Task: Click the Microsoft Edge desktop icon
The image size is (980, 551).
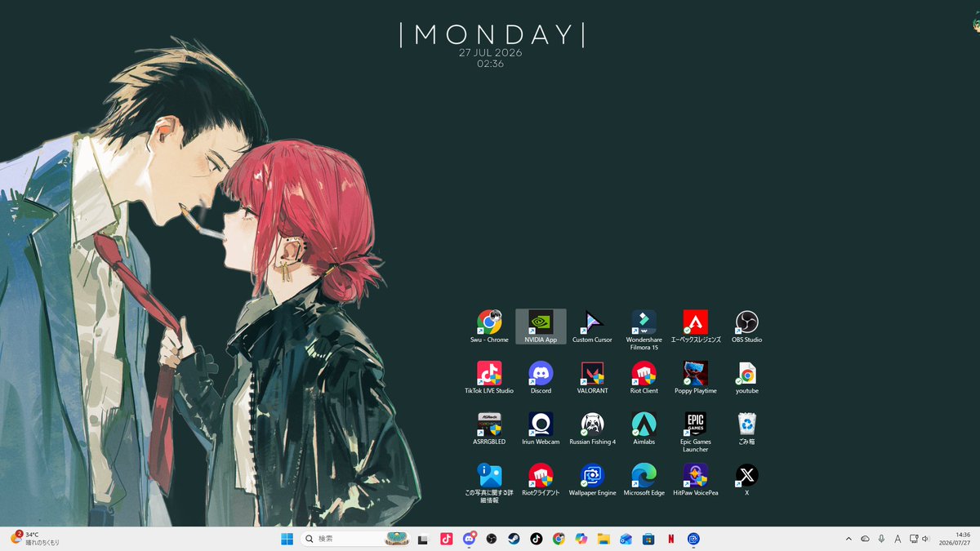Action: tap(644, 480)
